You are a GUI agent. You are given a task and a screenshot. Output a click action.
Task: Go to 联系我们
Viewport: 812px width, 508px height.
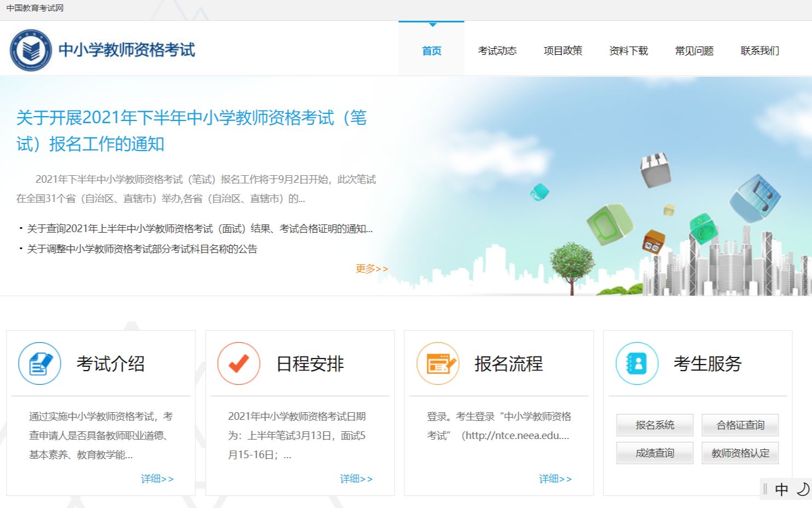(758, 51)
